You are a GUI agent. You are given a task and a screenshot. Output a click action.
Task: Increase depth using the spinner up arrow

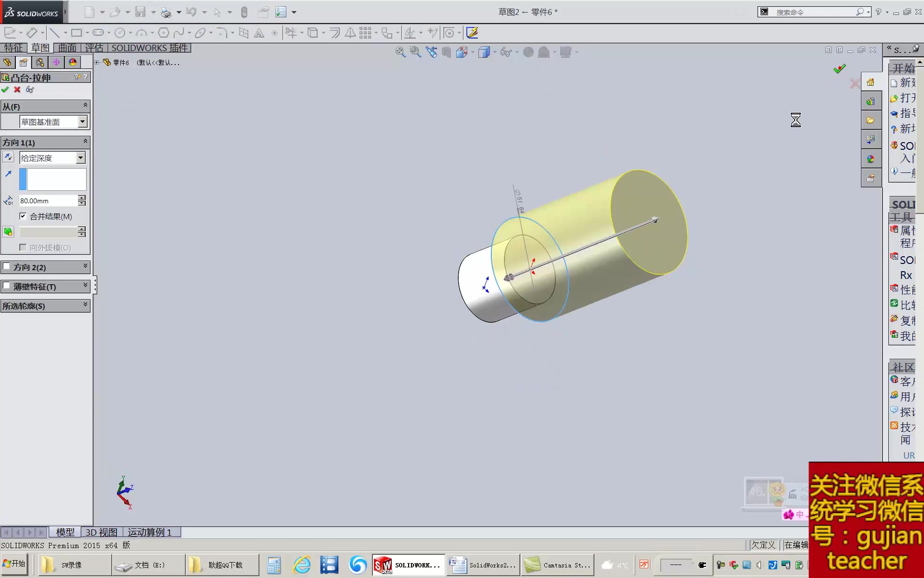pos(81,197)
